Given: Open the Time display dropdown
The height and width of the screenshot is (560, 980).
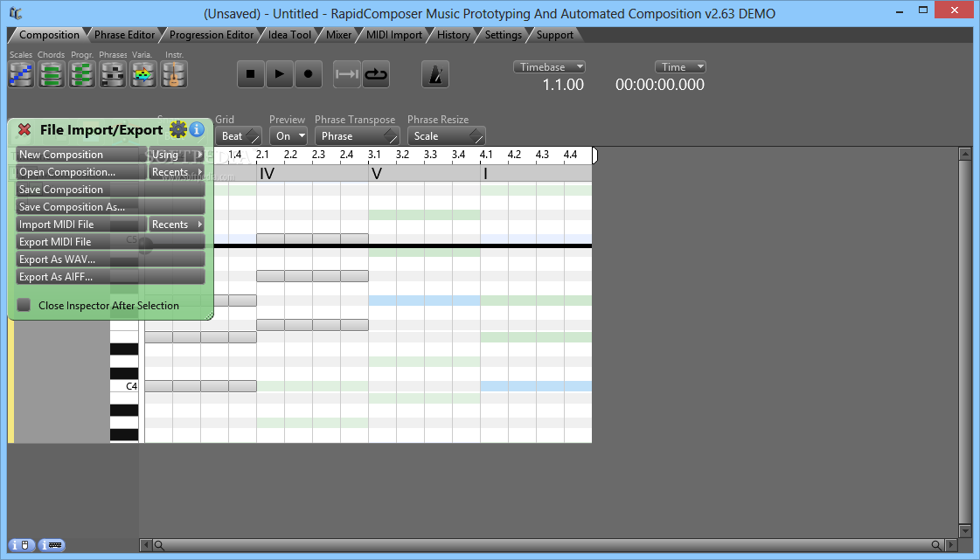Looking at the screenshot, I should [680, 66].
